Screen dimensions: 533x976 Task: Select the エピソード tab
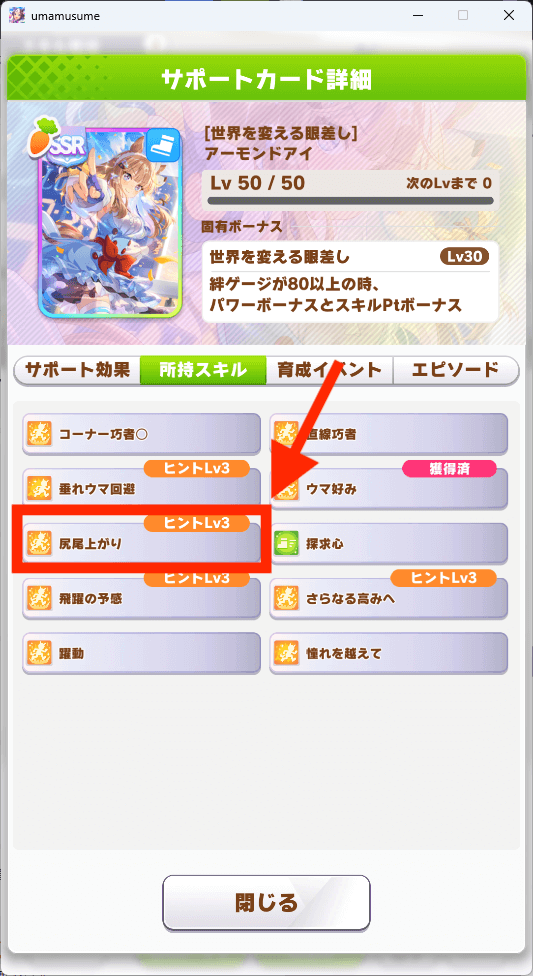click(x=456, y=370)
